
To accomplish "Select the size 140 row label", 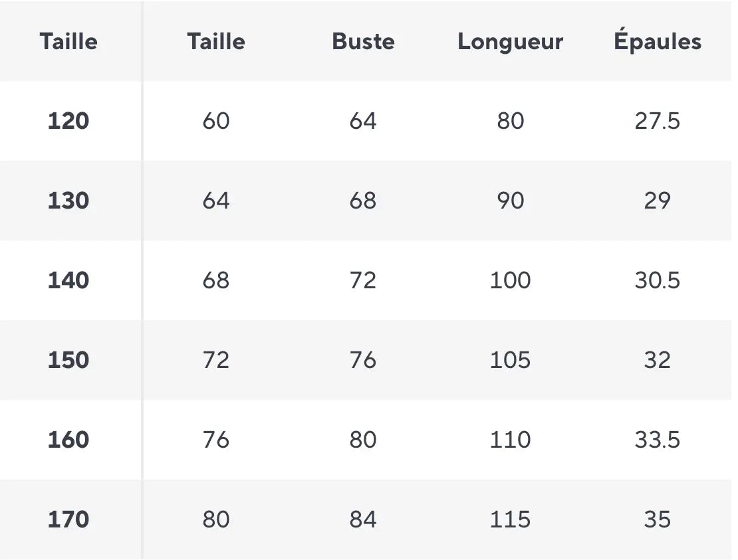I will (68, 280).
